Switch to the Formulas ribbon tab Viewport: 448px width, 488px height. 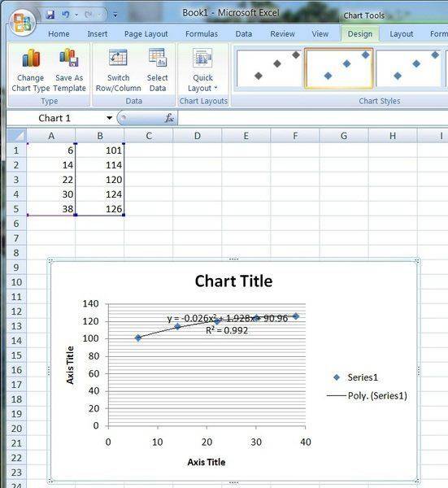[x=202, y=34]
